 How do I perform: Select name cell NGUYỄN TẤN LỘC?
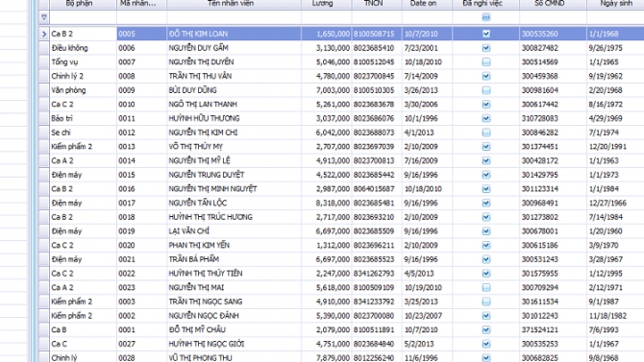coord(235,204)
